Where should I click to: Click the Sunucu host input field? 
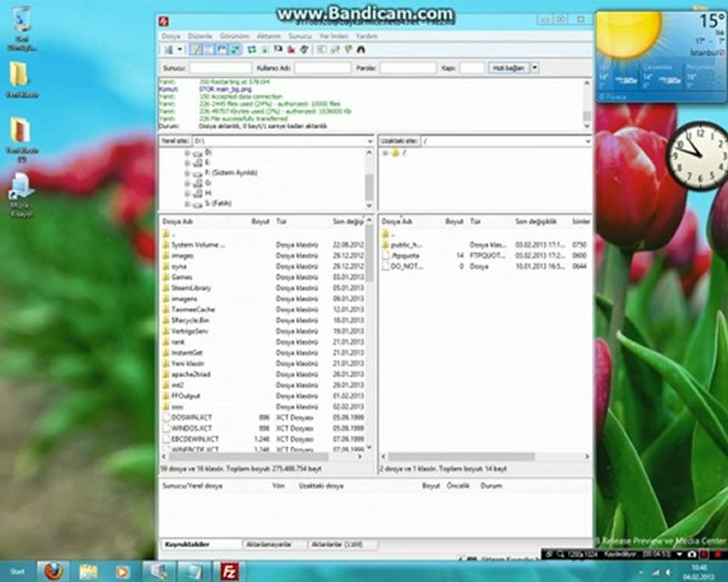coord(220,68)
